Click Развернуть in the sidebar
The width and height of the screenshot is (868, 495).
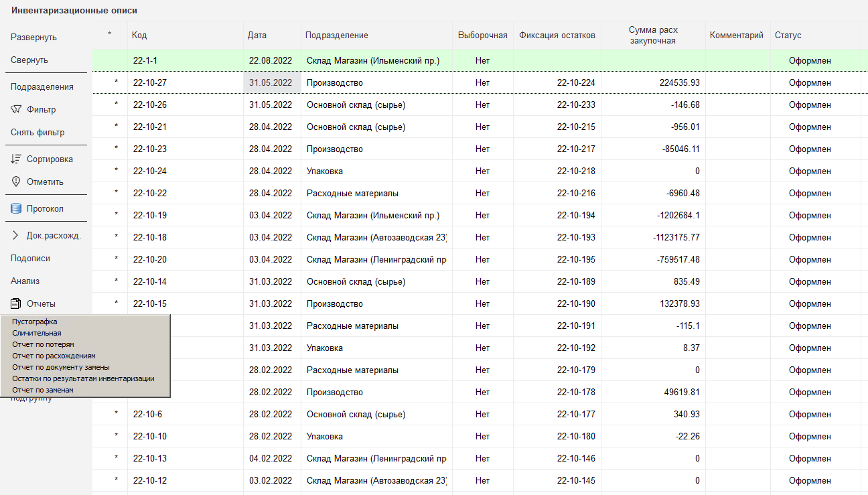pos(33,38)
